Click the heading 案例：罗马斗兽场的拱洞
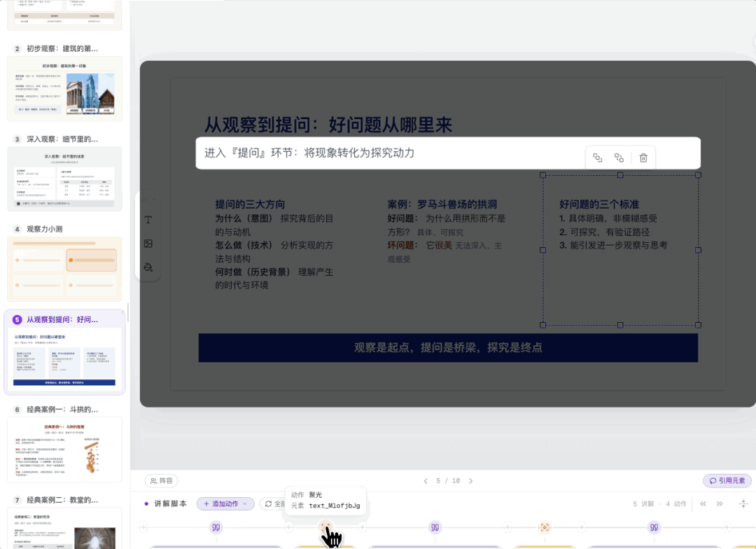This screenshot has width=756, height=549. [442, 204]
